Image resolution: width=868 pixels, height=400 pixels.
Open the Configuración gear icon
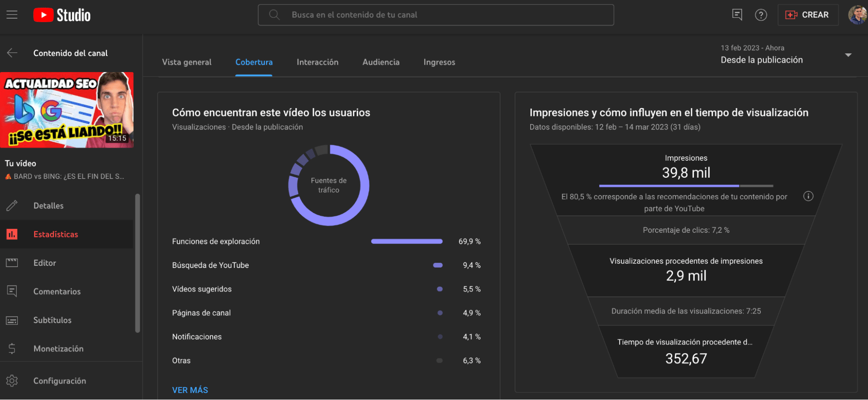pyautogui.click(x=12, y=380)
